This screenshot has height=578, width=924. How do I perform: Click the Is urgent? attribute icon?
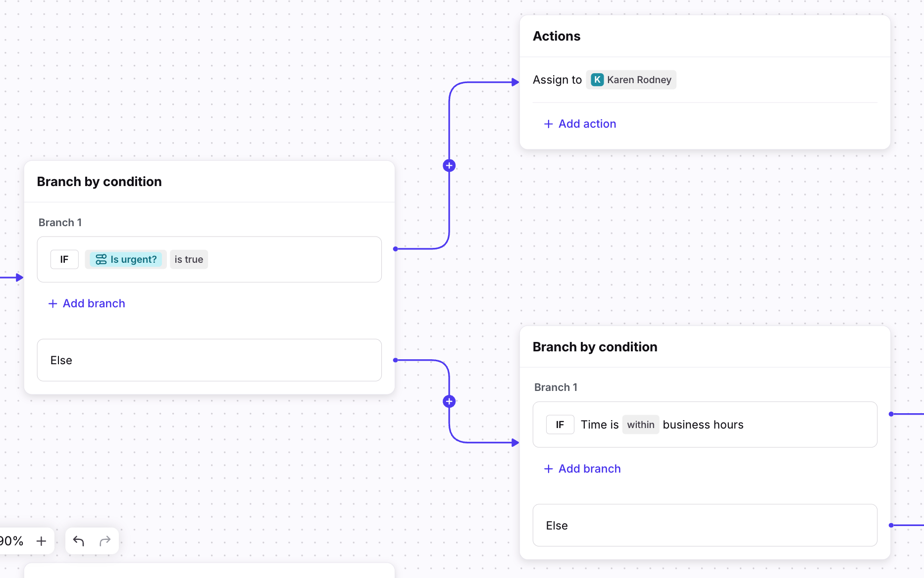pos(101,259)
